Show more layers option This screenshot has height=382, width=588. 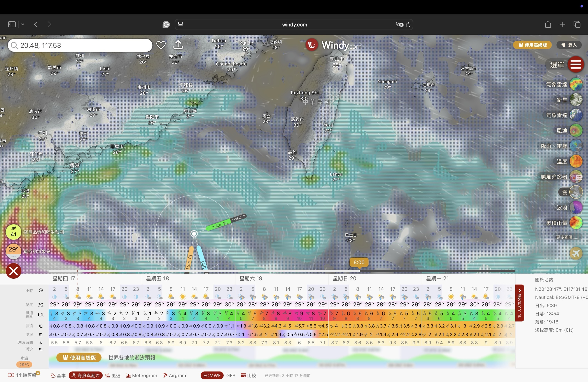567,237
